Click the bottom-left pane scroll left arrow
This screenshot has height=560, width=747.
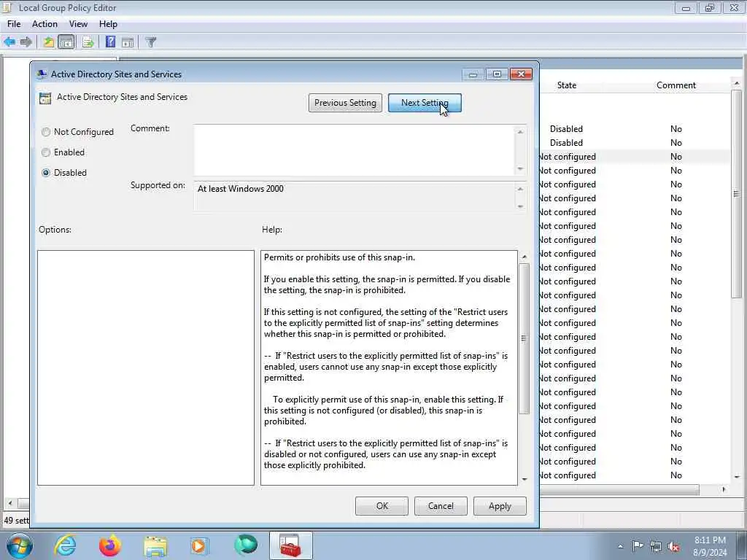(10, 503)
